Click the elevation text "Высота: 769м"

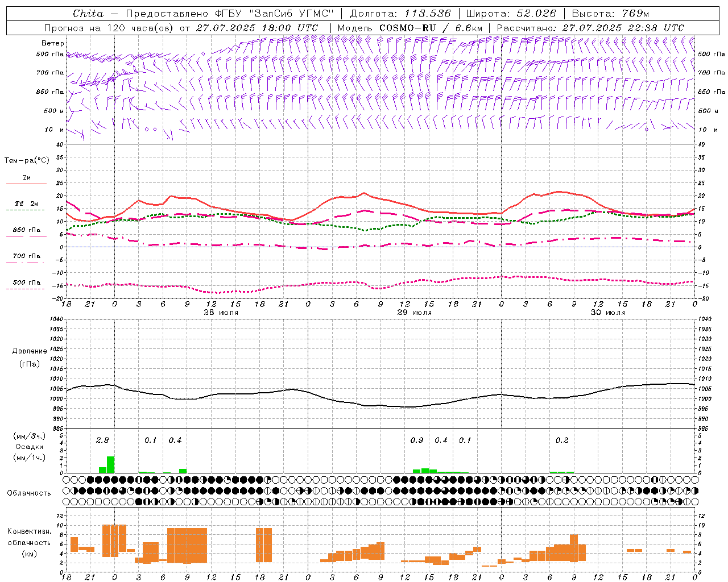pos(611,13)
